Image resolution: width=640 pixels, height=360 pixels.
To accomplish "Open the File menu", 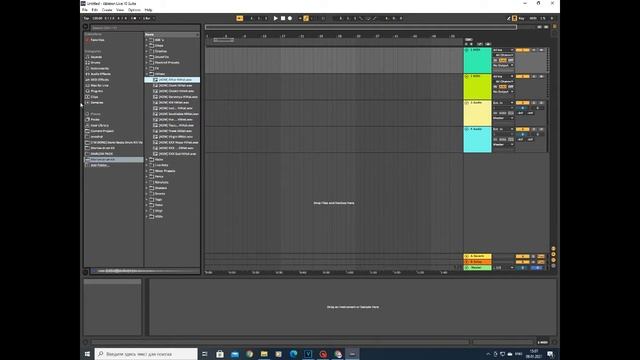I will click(x=85, y=10).
